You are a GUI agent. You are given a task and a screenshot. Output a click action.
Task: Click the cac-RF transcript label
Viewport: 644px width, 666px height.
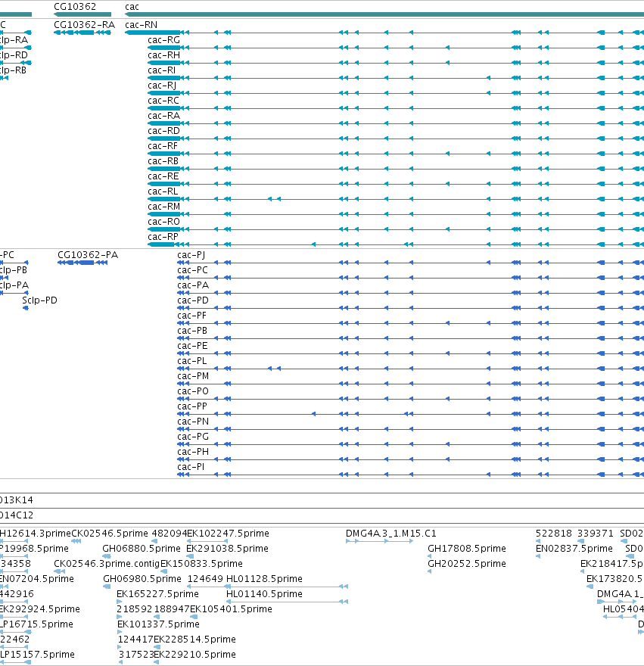[x=163, y=146]
